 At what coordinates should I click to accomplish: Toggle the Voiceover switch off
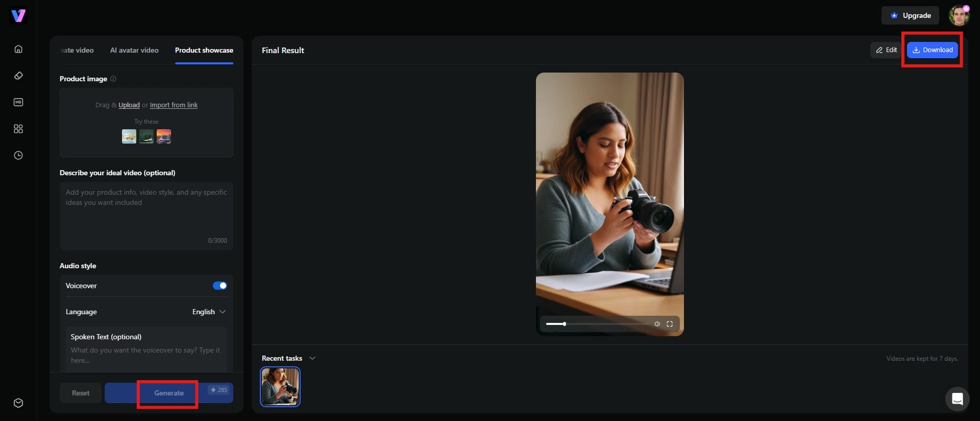tap(220, 286)
